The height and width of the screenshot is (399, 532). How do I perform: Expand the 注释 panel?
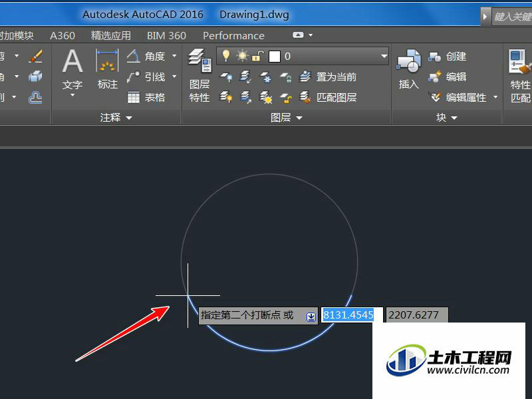[116, 118]
